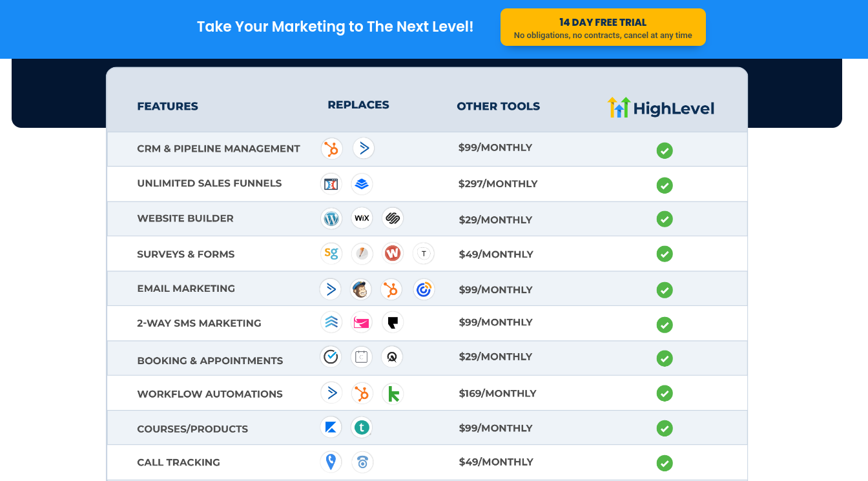
Task: Click green checkmark for Email Marketing
Action: pyautogui.click(x=665, y=290)
